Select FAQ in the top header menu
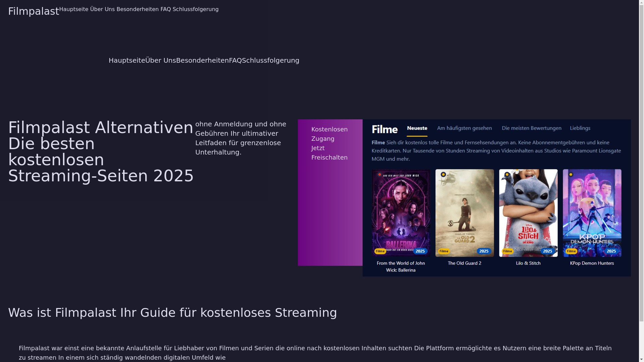 click(x=166, y=9)
